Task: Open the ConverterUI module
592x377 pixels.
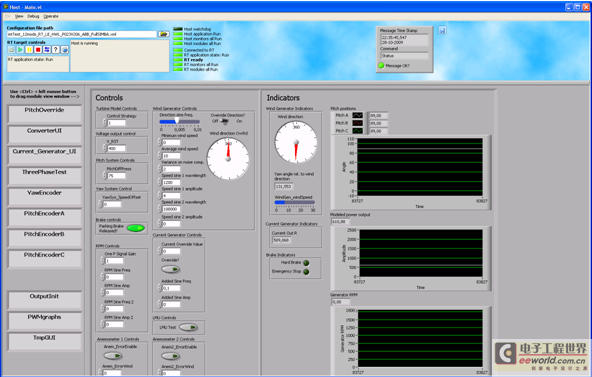Action: tap(45, 134)
